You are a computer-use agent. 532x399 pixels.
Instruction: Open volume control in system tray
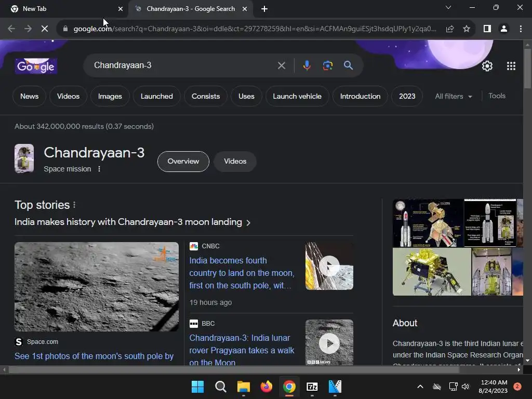(465, 387)
